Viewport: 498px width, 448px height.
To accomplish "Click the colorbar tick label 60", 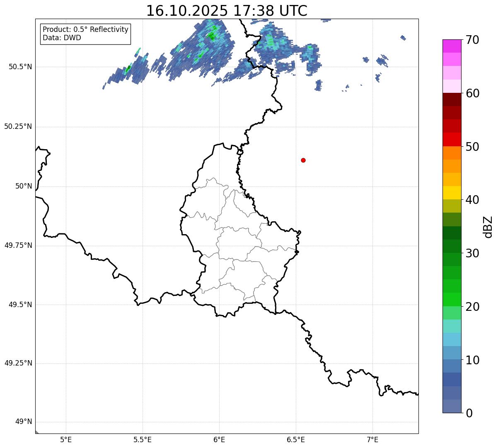I will (x=472, y=93).
